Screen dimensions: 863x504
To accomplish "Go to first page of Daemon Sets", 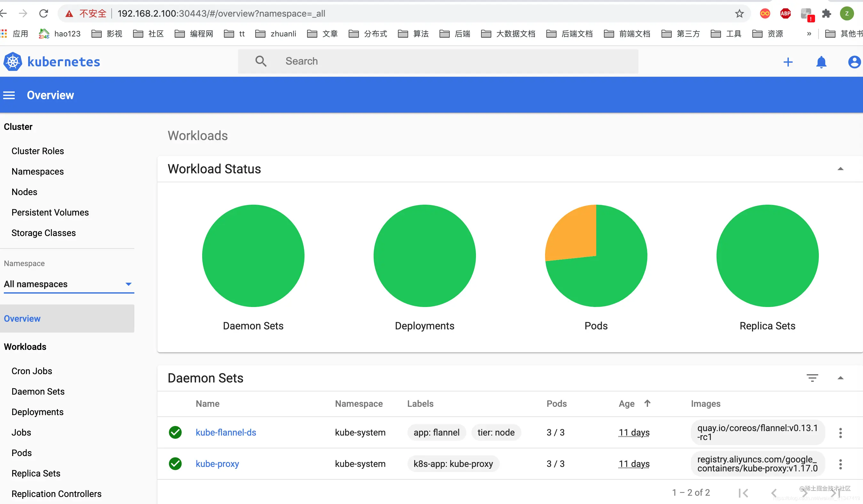I will tap(743, 493).
